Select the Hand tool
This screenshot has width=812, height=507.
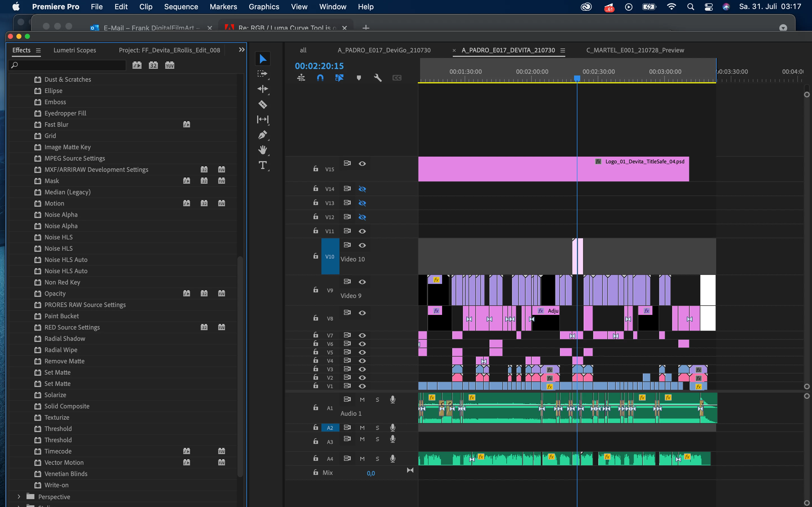263,150
